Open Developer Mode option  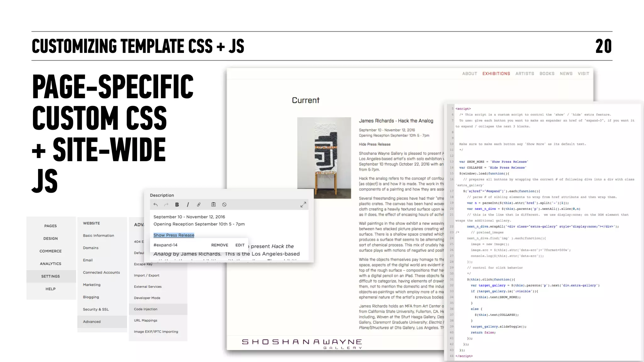tap(147, 298)
